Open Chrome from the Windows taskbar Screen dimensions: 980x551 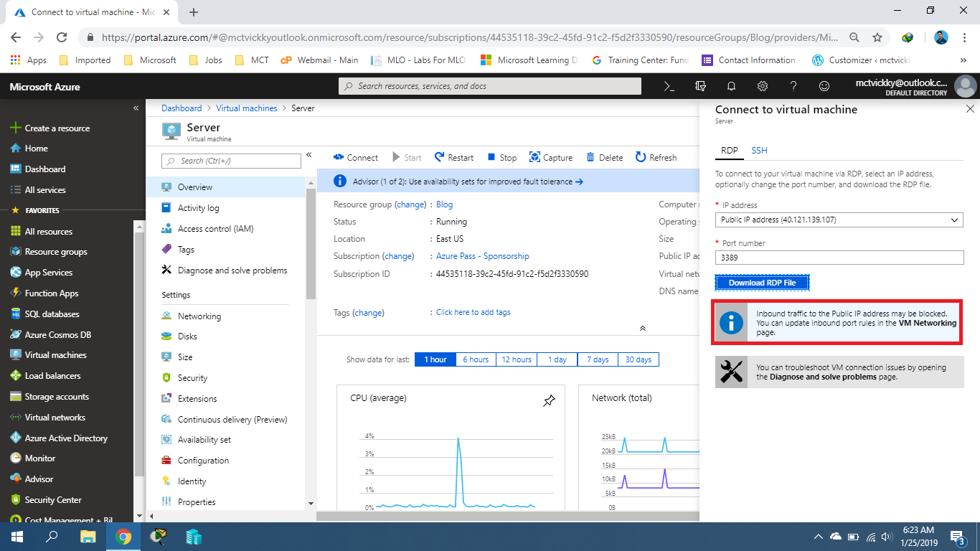pos(123,537)
